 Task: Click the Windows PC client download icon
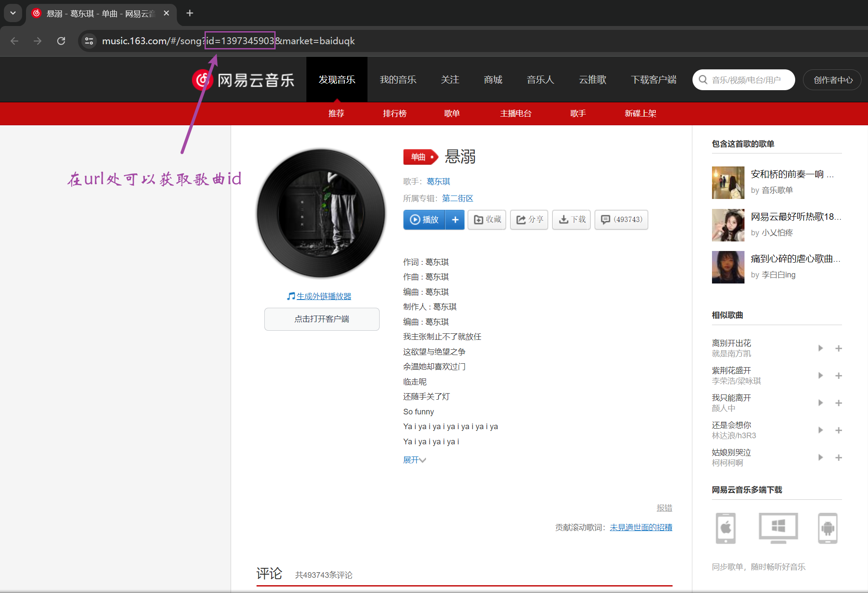click(x=778, y=528)
